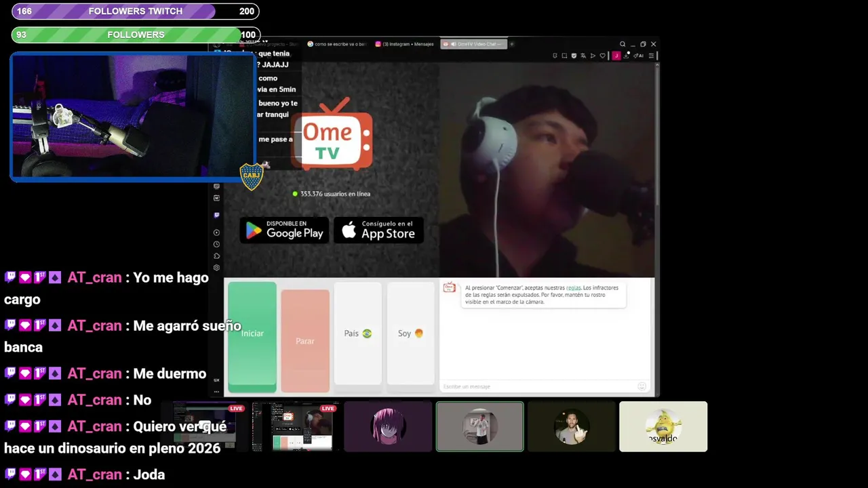Click the shield icon in address bar
Viewport: 868px width, 488px height.
point(574,56)
